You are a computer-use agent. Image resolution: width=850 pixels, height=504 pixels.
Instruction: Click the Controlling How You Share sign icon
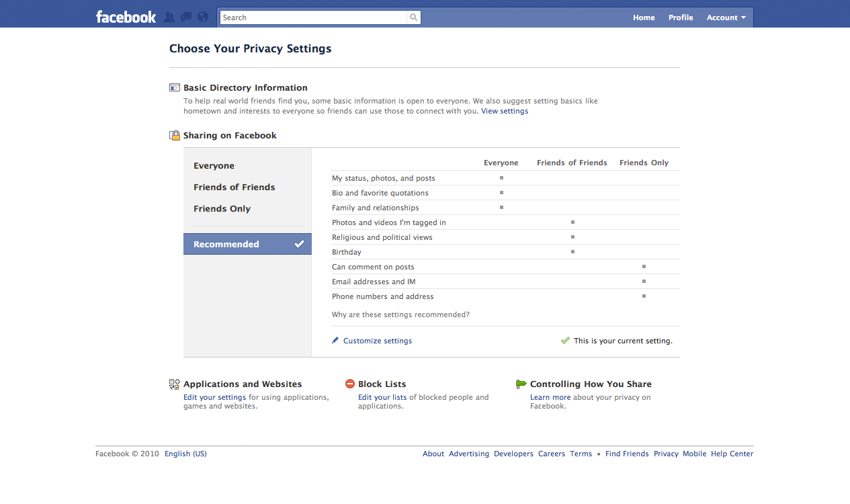tap(521, 384)
